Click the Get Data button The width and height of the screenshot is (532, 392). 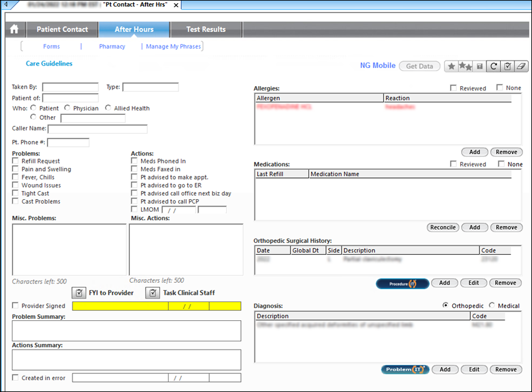point(420,66)
